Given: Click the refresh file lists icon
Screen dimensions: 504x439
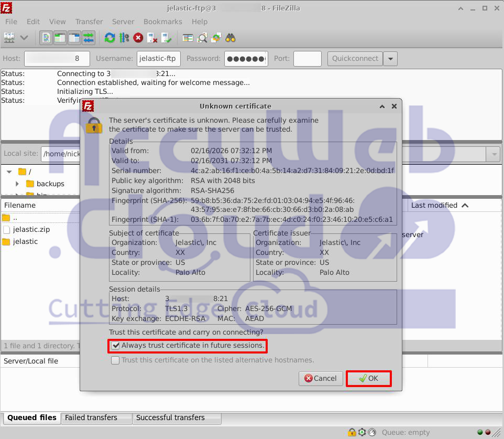Looking at the screenshot, I should pyautogui.click(x=109, y=38).
